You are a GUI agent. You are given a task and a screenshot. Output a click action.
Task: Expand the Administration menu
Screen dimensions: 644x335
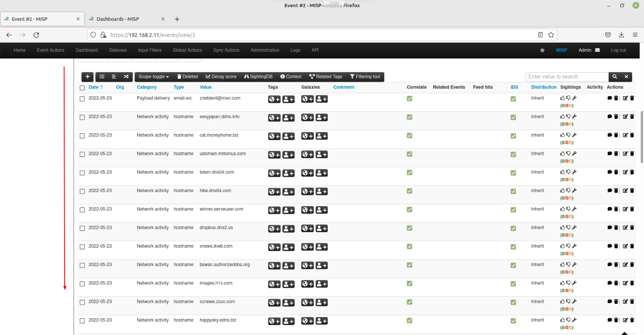click(x=264, y=50)
